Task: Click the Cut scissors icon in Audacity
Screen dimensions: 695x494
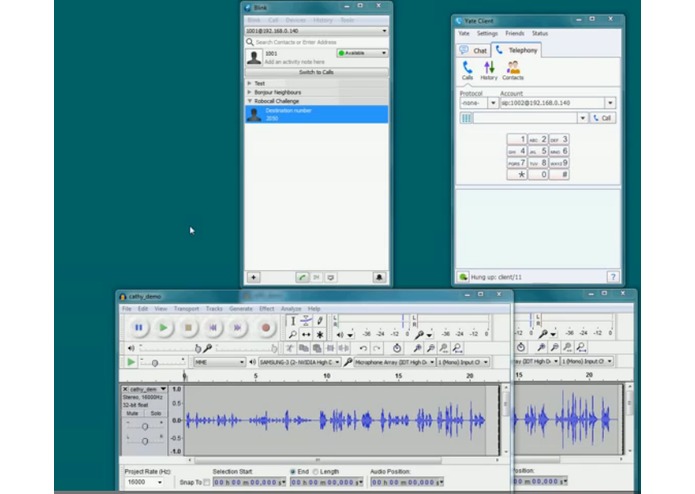Action: click(x=290, y=348)
